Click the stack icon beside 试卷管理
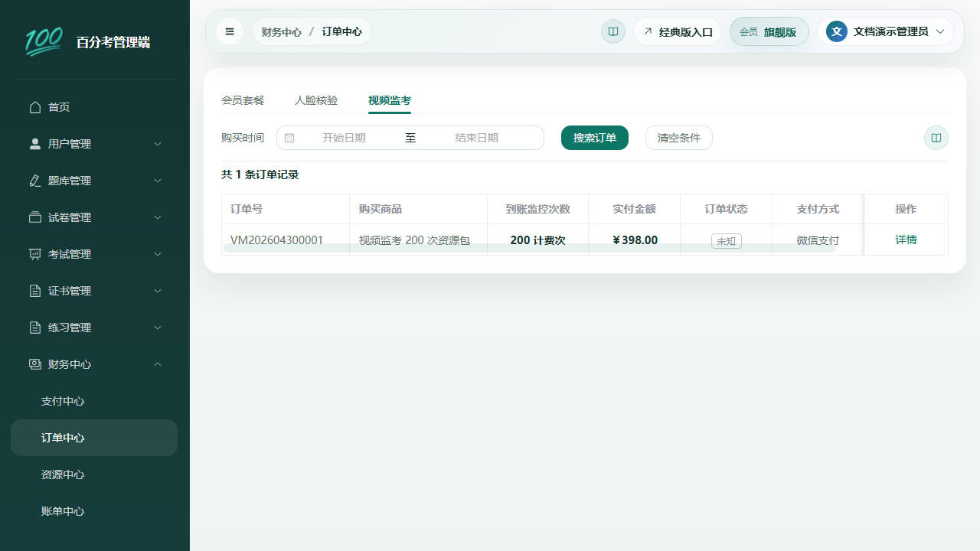 [35, 217]
